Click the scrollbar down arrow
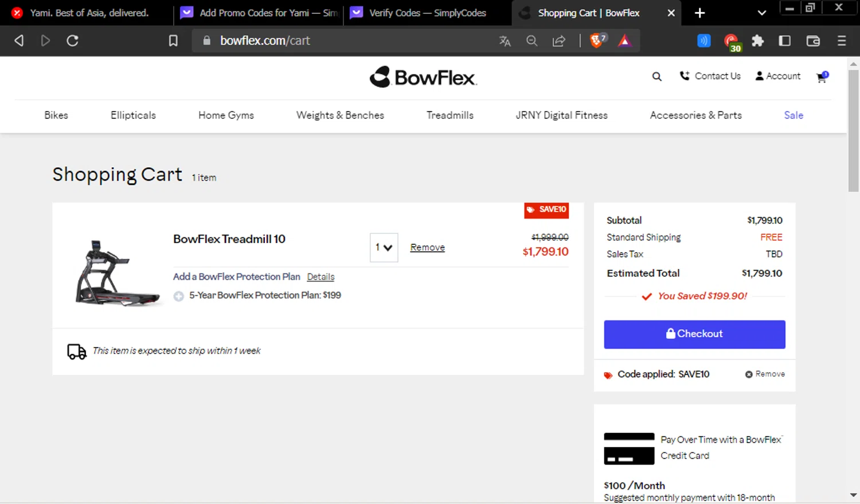This screenshot has height=504, width=860. point(853,495)
